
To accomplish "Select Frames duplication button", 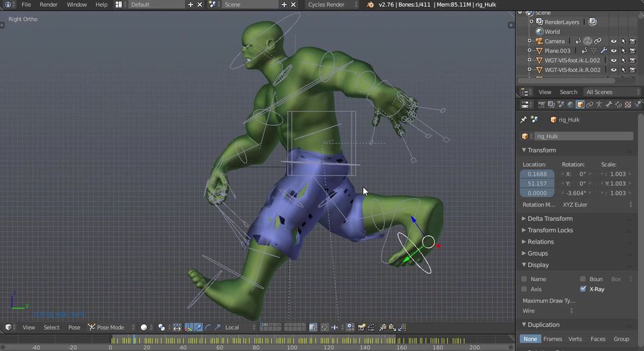I will click(552, 339).
